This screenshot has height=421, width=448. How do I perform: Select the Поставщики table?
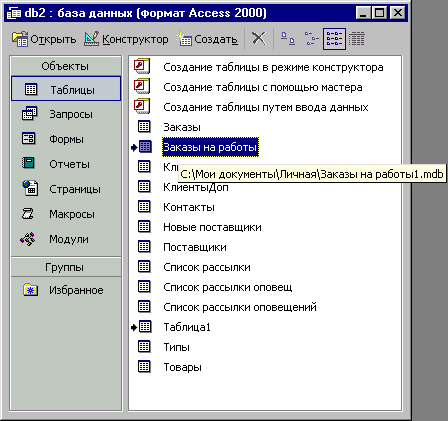[195, 247]
